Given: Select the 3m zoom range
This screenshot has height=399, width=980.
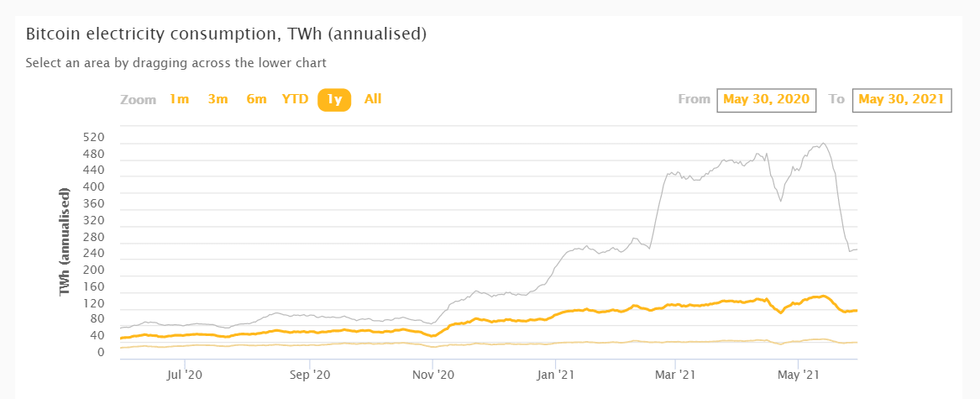Looking at the screenshot, I should (217, 99).
